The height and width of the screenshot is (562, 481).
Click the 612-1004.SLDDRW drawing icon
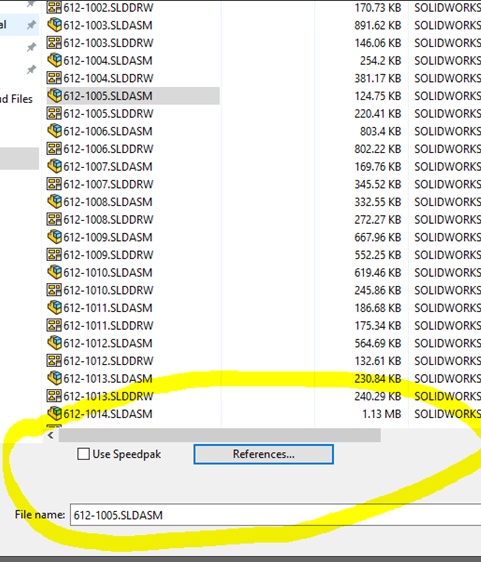point(54,78)
